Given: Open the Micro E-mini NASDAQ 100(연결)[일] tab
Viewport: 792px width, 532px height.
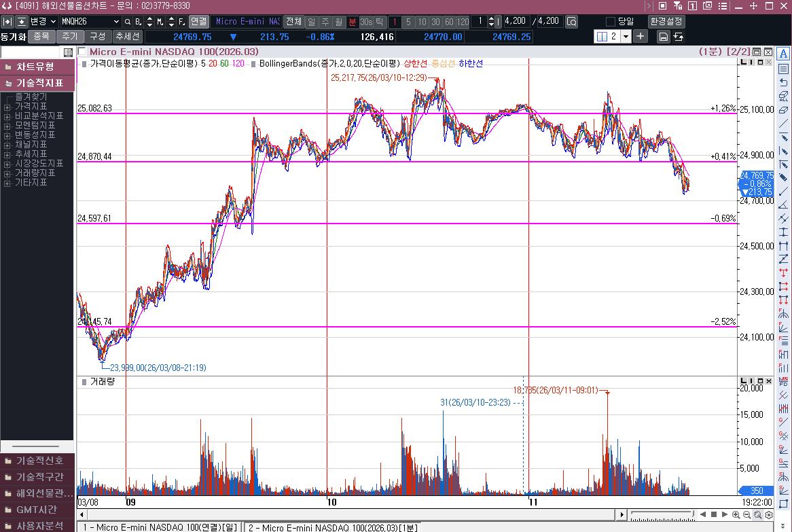Looking at the screenshot, I should (x=160, y=527).
